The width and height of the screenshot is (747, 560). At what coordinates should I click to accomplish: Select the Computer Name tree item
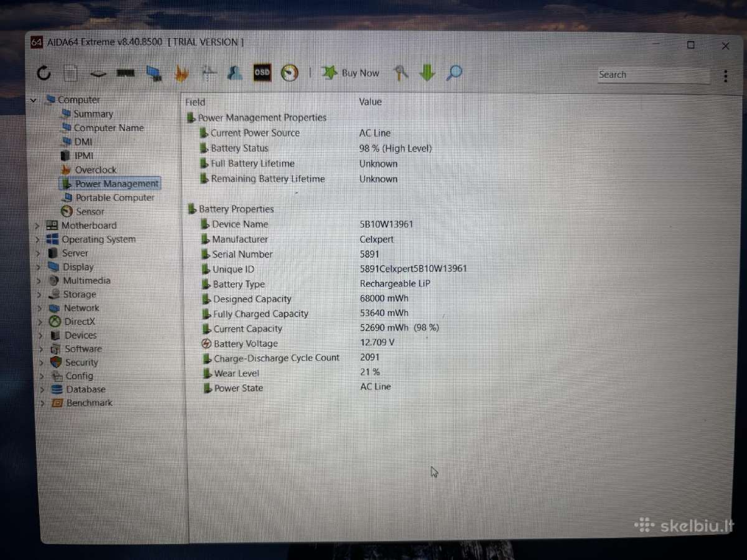coord(102,128)
